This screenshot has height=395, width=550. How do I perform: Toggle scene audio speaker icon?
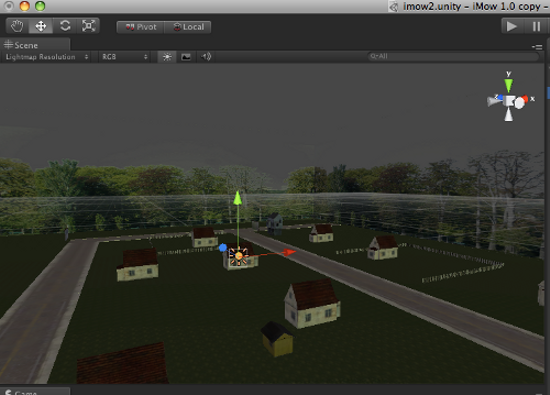click(206, 57)
